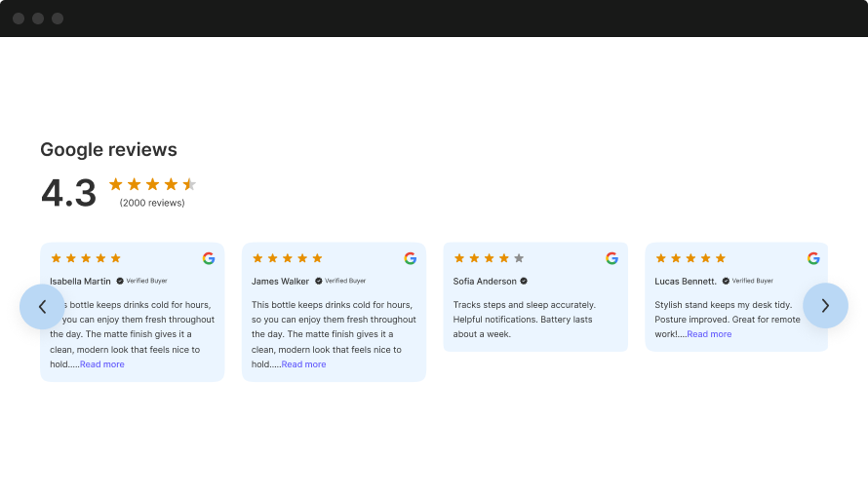Expand James Walker's review with Read more
Screen dimensions: 868x496
[304, 364]
